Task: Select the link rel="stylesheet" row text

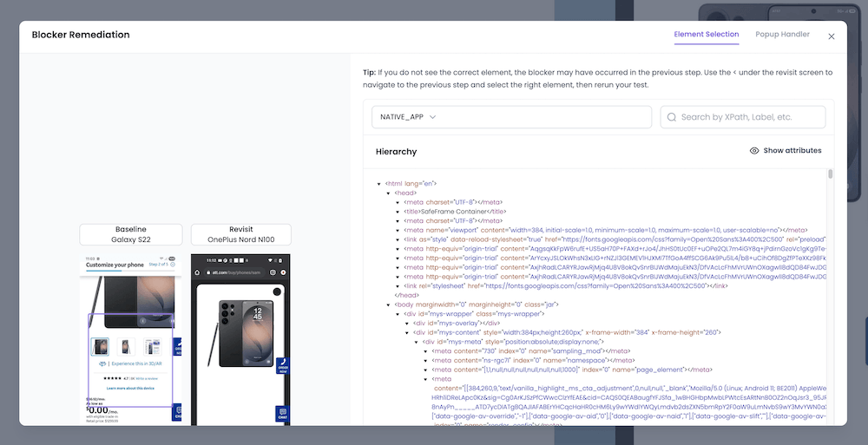Action: (x=566, y=286)
